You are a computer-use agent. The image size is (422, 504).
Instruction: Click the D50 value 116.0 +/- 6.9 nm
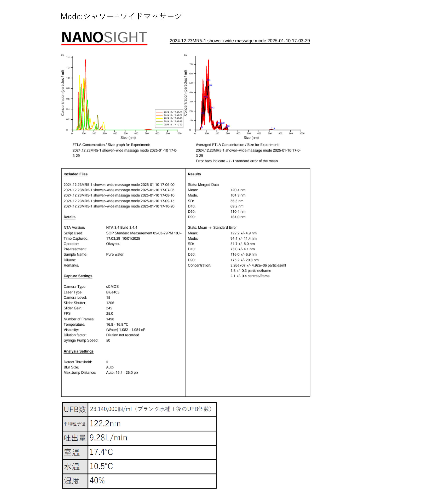click(243, 254)
